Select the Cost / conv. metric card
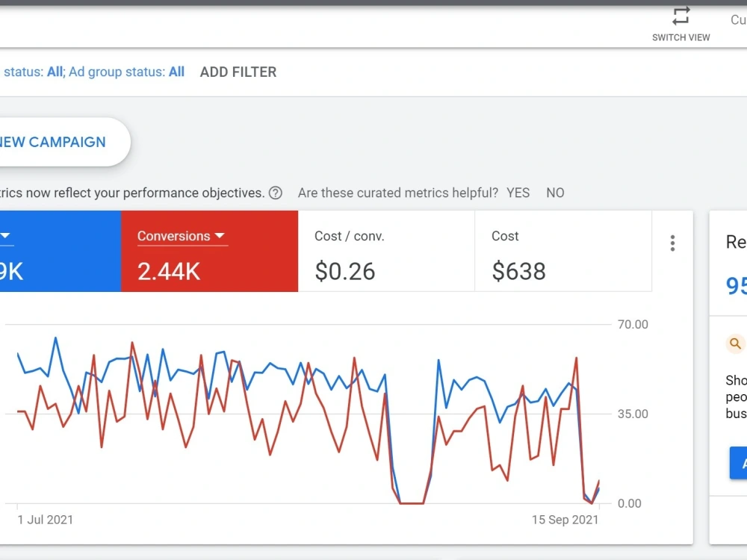The height and width of the screenshot is (560, 747). [386, 251]
